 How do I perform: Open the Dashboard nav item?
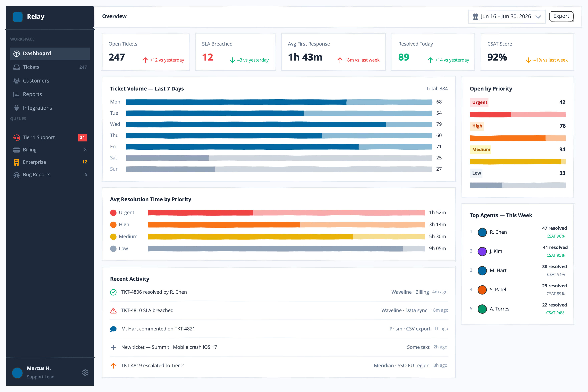[x=50, y=54]
